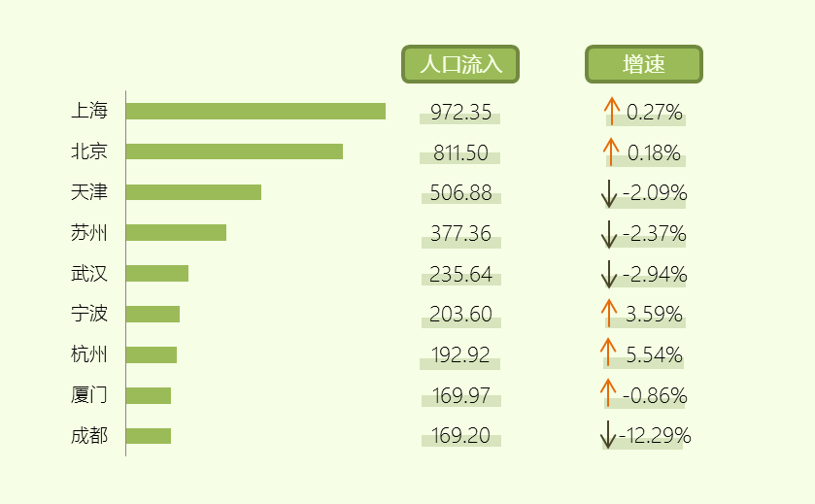Click the orange up arrow beside 0.27%
Viewport: 815px width, 504px height.
coord(612,112)
